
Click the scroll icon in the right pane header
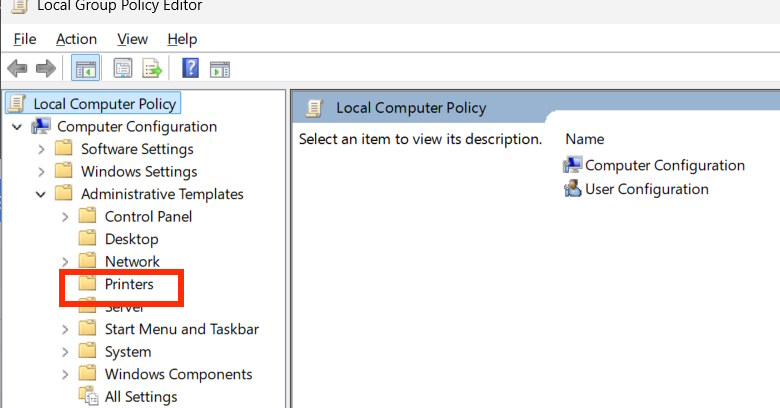coord(314,107)
